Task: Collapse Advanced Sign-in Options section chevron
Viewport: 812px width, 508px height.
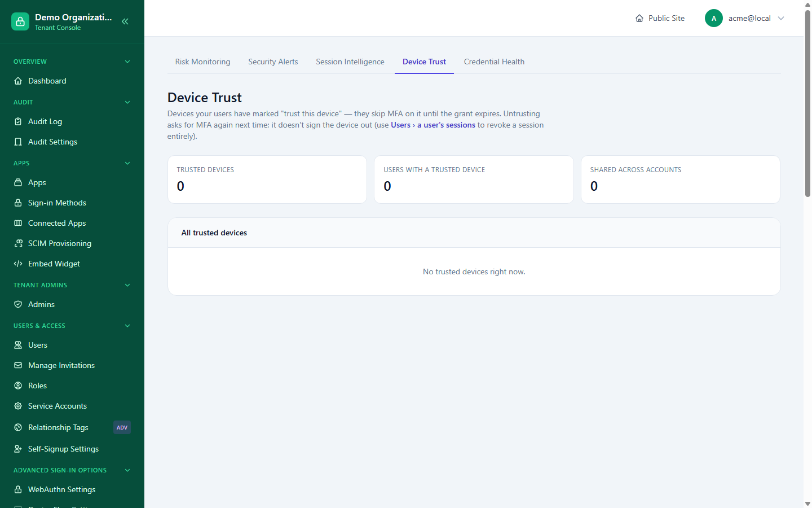Action: pyautogui.click(x=127, y=470)
